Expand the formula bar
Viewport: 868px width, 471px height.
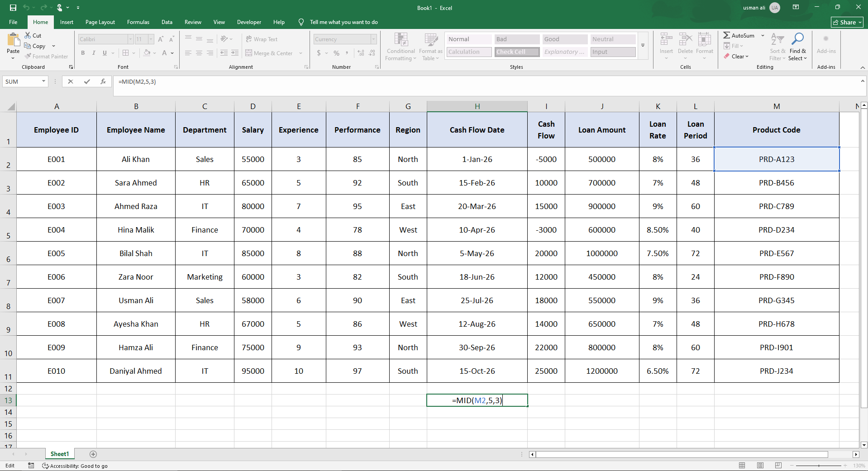pos(863,81)
